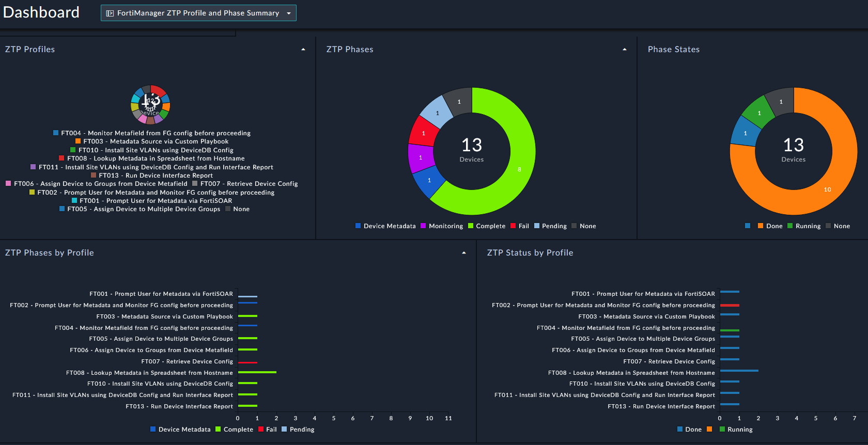Click FT004 green Running bar in Status by Profile
Image resolution: width=868 pixels, height=445 pixels.
(730, 330)
